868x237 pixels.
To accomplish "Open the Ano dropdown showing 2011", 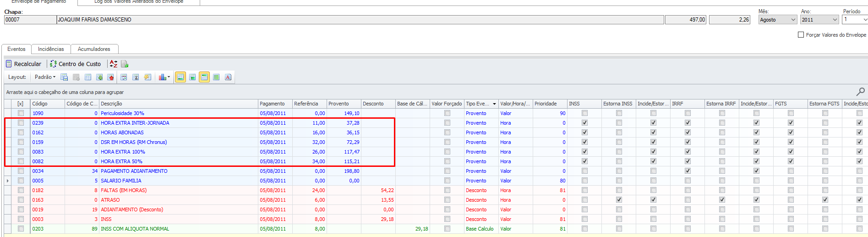I will click(835, 20).
